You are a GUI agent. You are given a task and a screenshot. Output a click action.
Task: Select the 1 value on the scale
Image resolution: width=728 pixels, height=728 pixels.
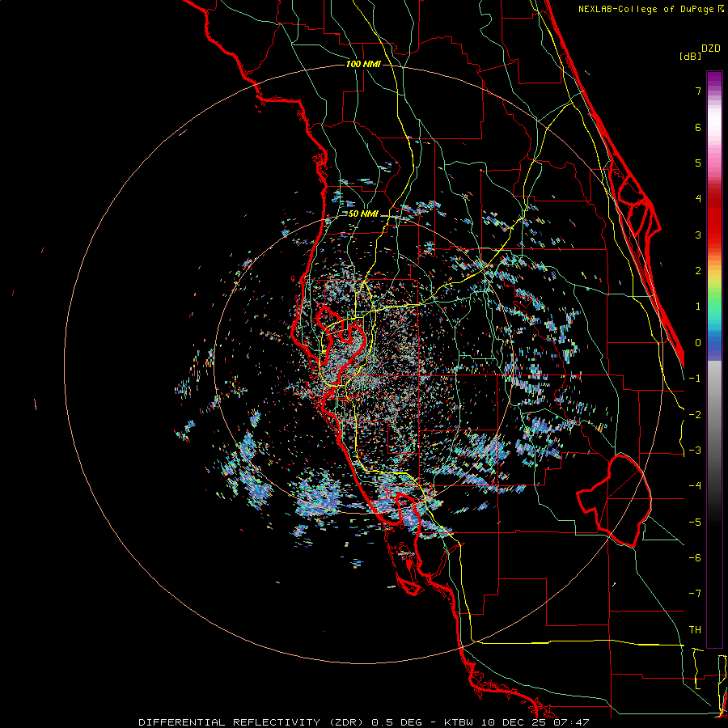coord(698,307)
